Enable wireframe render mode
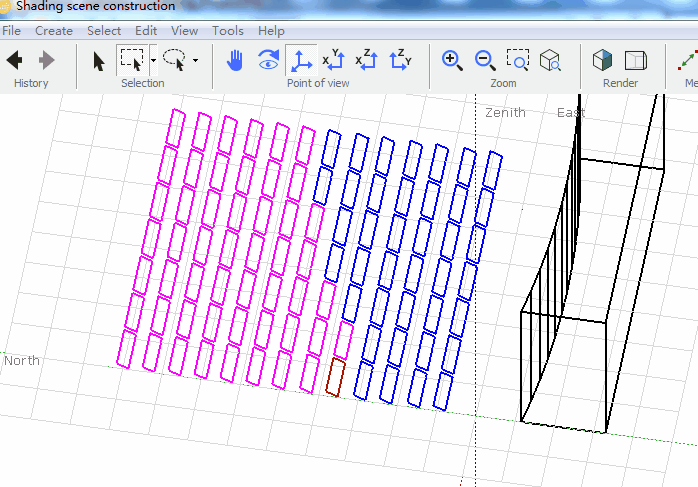Viewport: 698px width, 487px height. 636,61
